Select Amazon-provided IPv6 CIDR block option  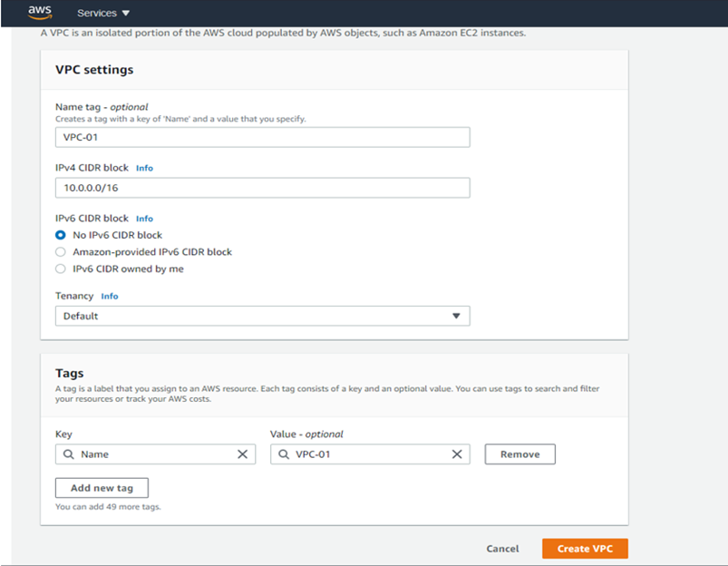61,252
